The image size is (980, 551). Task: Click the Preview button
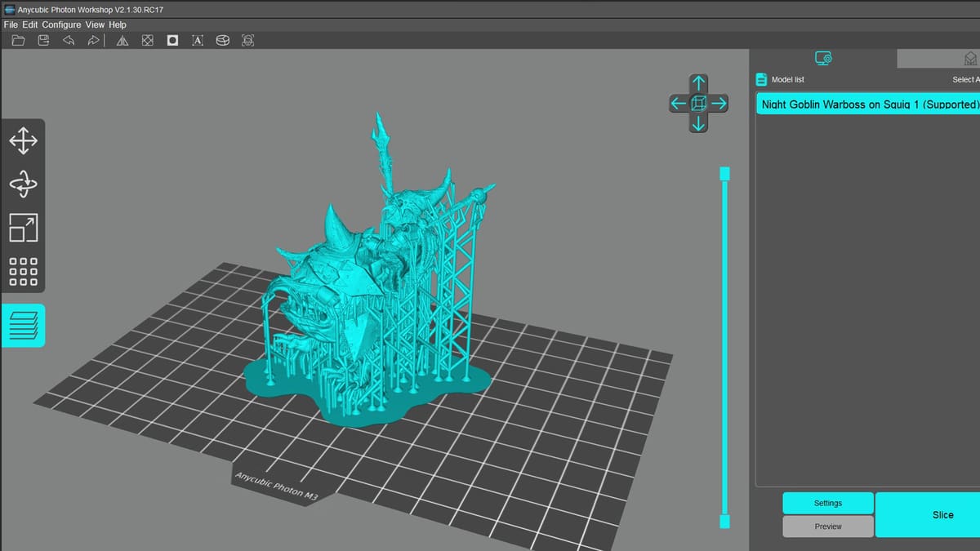click(x=828, y=527)
